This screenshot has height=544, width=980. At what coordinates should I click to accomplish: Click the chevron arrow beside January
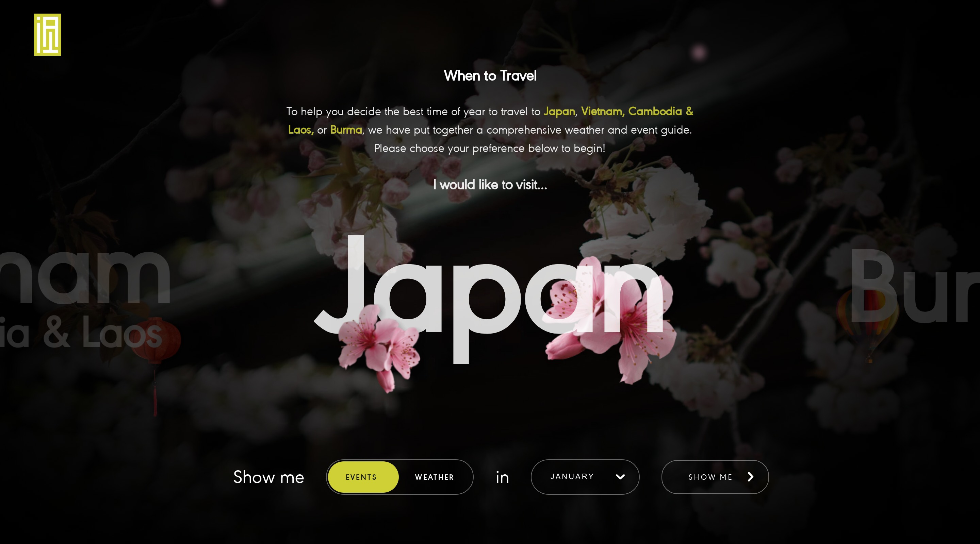coord(620,477)
